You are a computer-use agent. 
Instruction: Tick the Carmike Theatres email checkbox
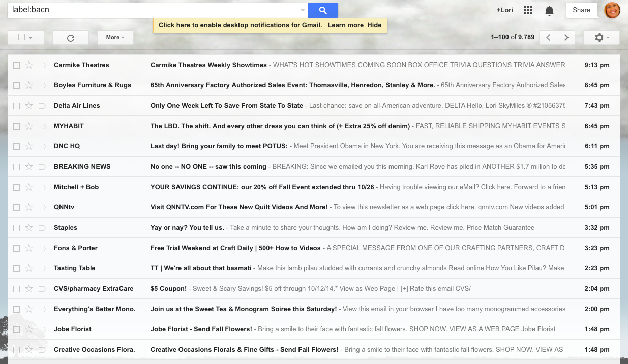[16, 65]
